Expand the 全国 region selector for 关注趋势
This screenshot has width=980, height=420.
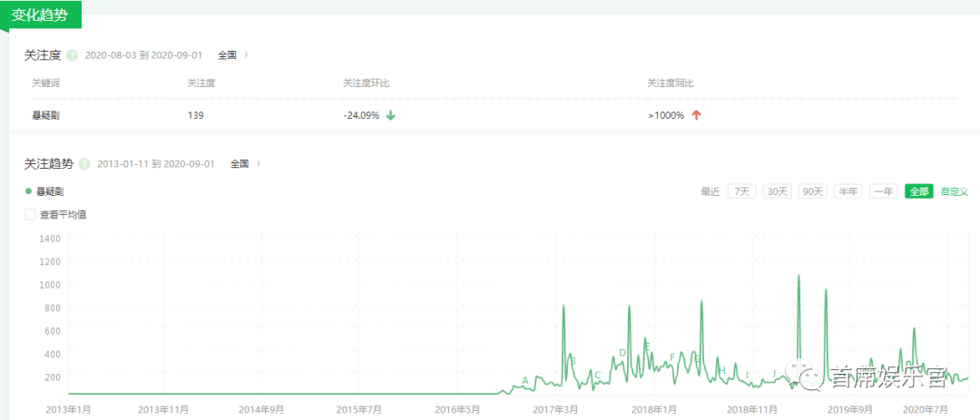[x=245, y=164]
